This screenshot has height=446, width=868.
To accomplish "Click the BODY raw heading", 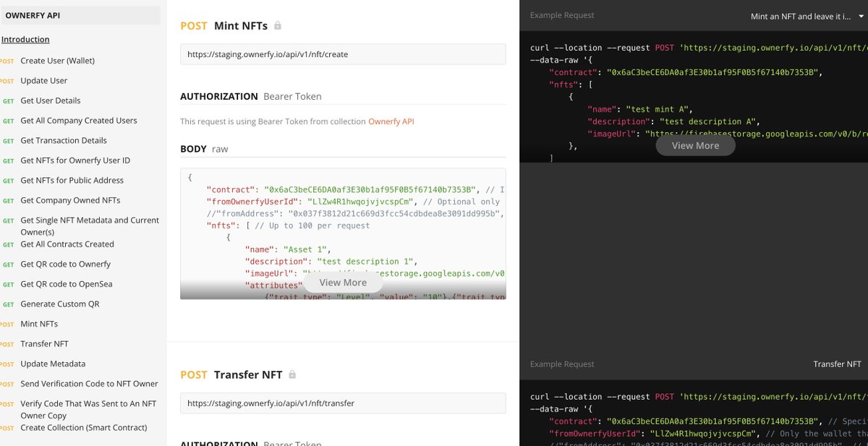I will 204,149.
